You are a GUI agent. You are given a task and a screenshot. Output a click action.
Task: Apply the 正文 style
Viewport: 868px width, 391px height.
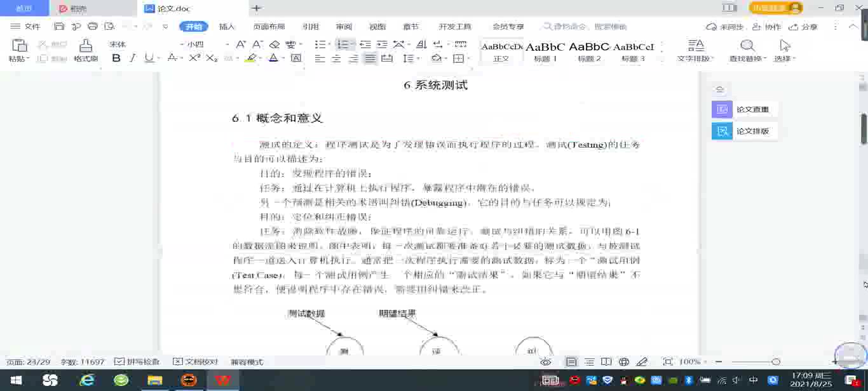pyautogui.click(x=502, y=51)
